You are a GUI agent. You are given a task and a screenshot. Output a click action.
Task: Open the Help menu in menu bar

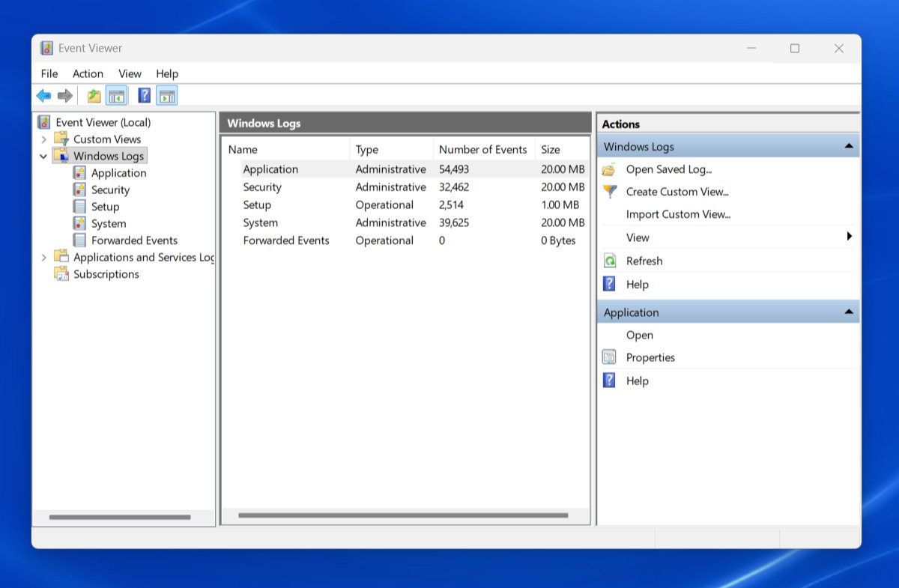click(167, 73)
